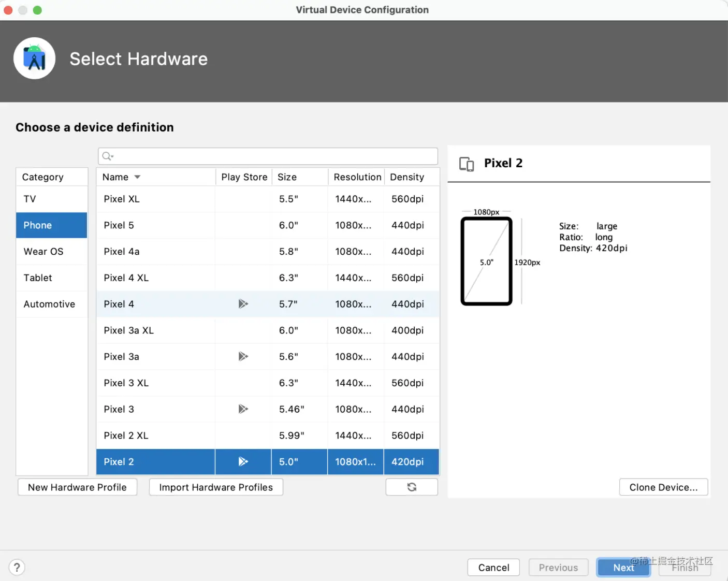The image size is (728, 581).
Task: Select the Pixel 3 XL device row
Action: pyautogui.click(x=268, y=383)
